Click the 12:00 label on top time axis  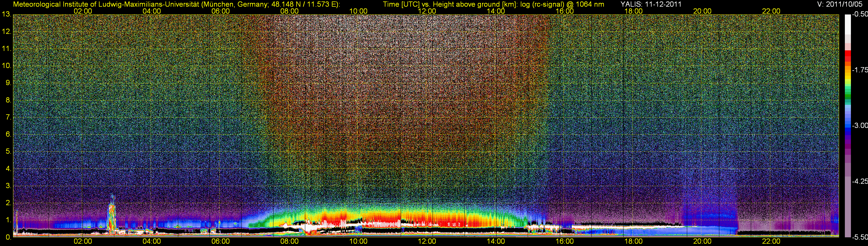(x=427, y=11)
